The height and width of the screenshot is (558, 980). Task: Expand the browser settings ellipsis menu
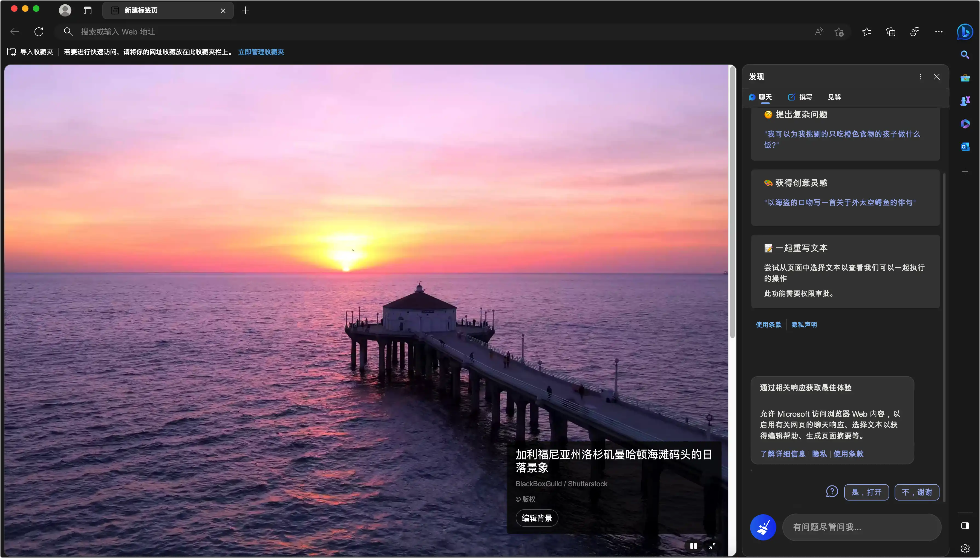939,32
